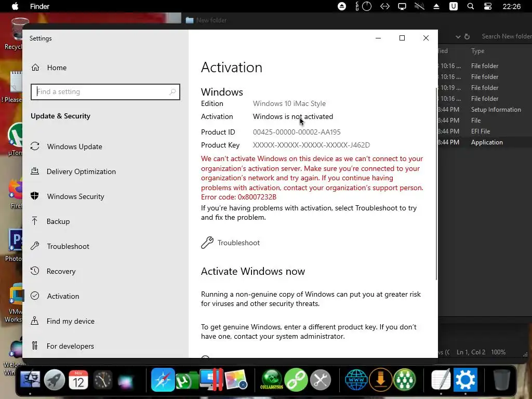The height and width of the screenshot is (399, 532).
Task: Click the eject circle menu bar icon
Action: [x=342, y=6]
